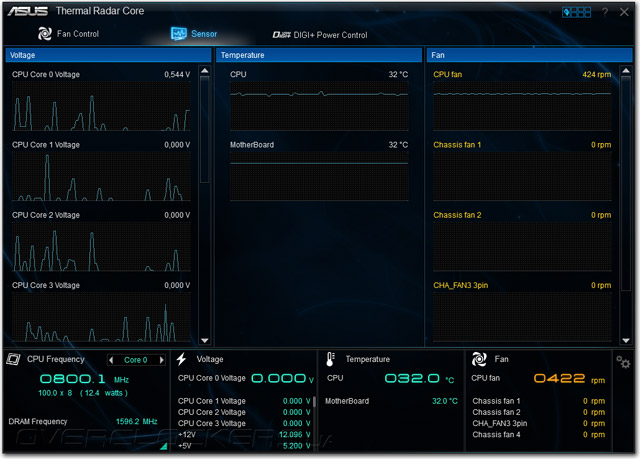Open DIGI+ Power Control tab

coord(320,35)
